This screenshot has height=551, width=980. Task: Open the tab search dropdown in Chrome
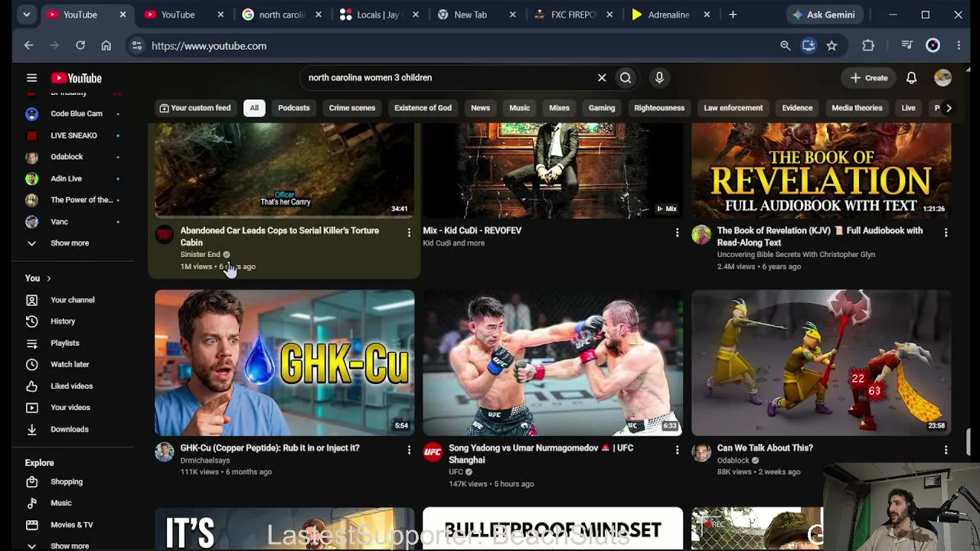[27, 15]
